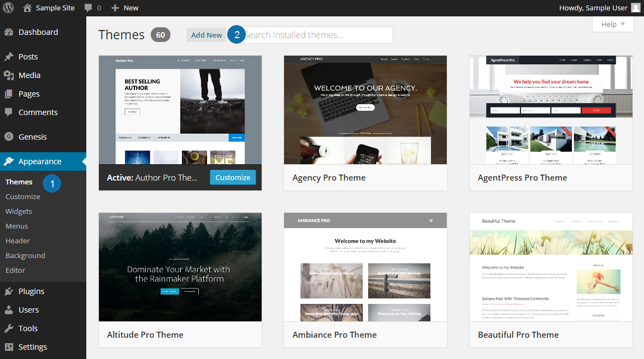This screenshot has height=359, width=644.
Task: Click the Genesis G icon
Action: pos(9,136)
